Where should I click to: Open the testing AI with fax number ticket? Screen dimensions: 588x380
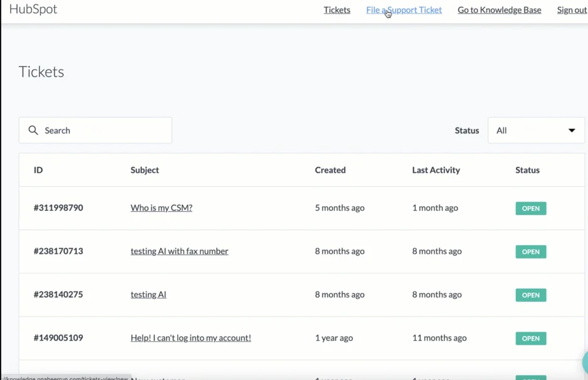[179, 251]
